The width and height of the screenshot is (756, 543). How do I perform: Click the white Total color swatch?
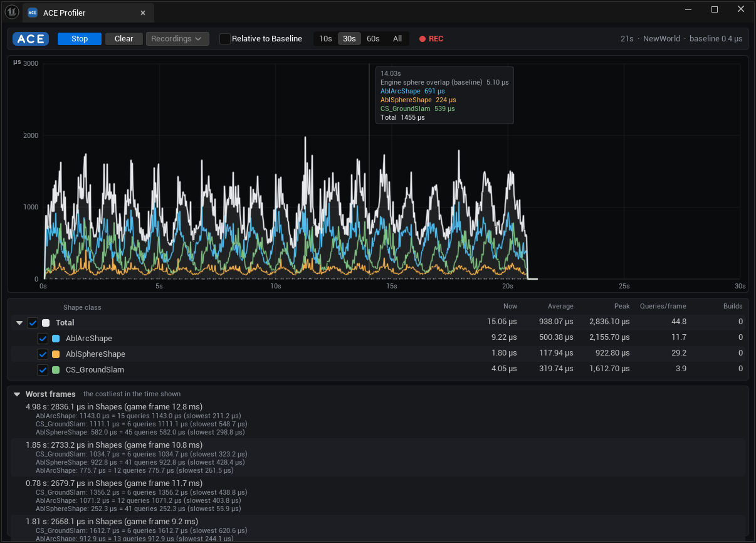click(46, 323)
